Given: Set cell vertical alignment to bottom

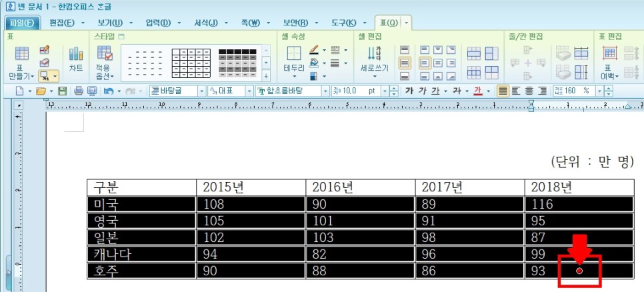Looking at the screenshot, I should pyautogui.click(x=405, y=76).
